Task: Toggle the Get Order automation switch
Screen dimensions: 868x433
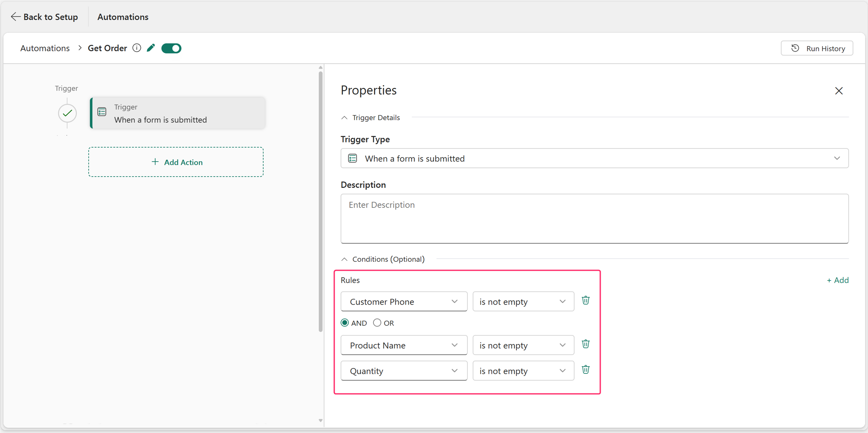Action: [x=171, y=48]
